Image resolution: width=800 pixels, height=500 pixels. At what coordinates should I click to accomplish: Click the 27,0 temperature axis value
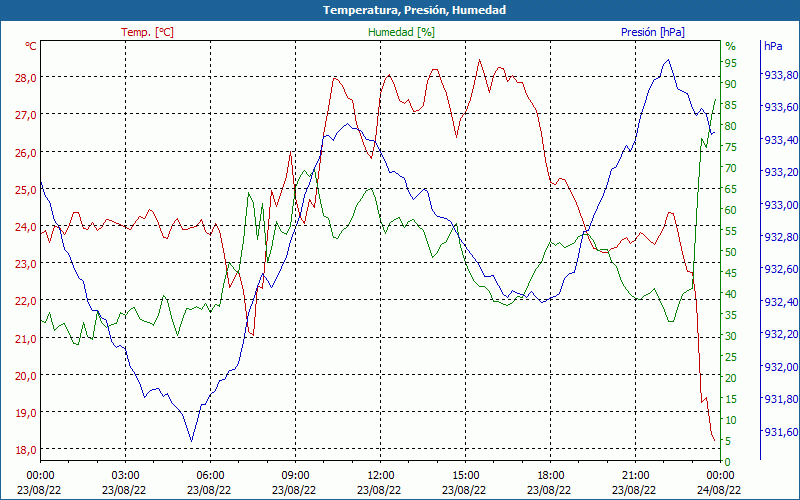26,115
